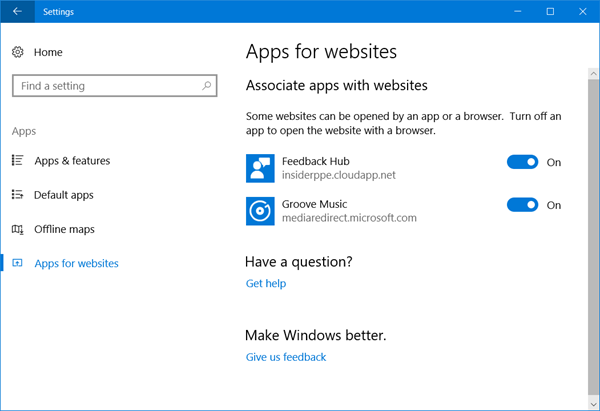Click the Give us feedback link
The image size is (600, 411).
point(286,357)
